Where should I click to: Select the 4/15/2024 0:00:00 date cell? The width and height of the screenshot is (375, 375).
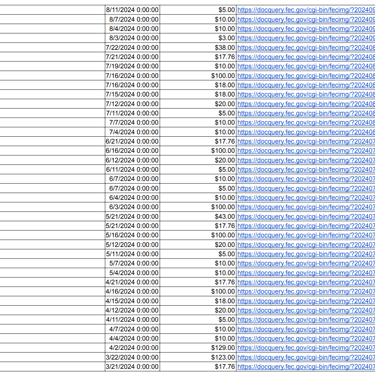pos(132,301)
